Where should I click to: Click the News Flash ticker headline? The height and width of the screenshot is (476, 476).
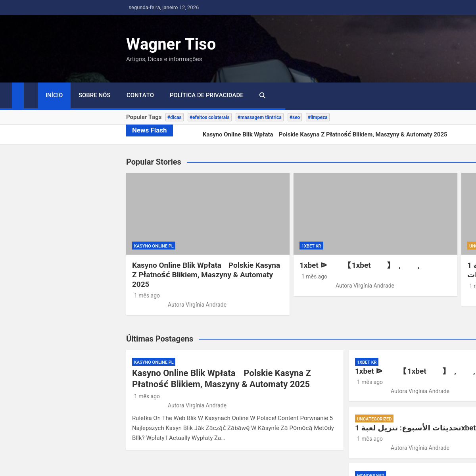pyautogui.click(x=324, y=134)
